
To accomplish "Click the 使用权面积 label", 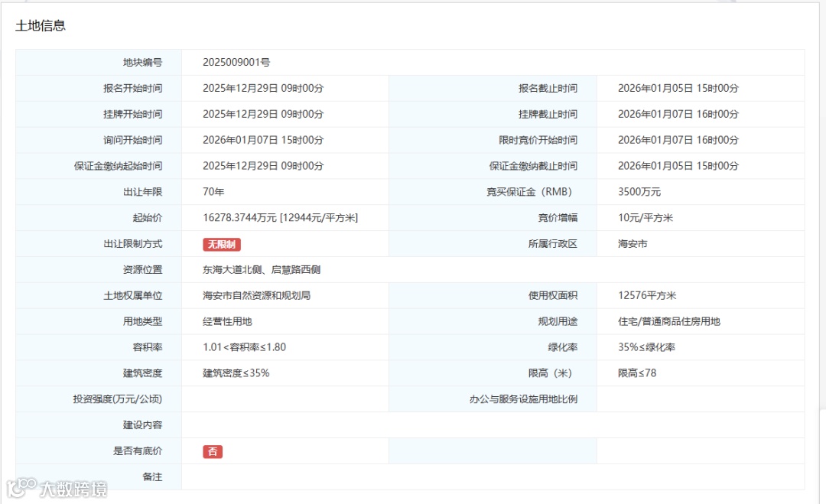I will (553, 295).
